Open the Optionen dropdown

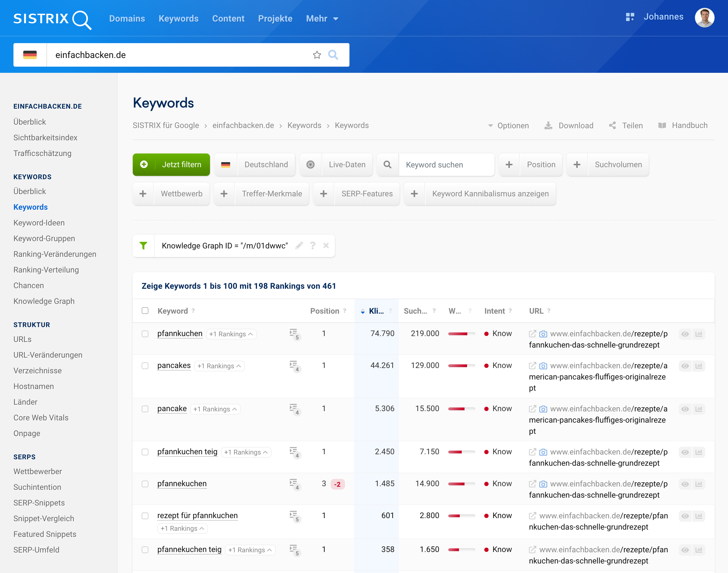[x=508, y=125]
